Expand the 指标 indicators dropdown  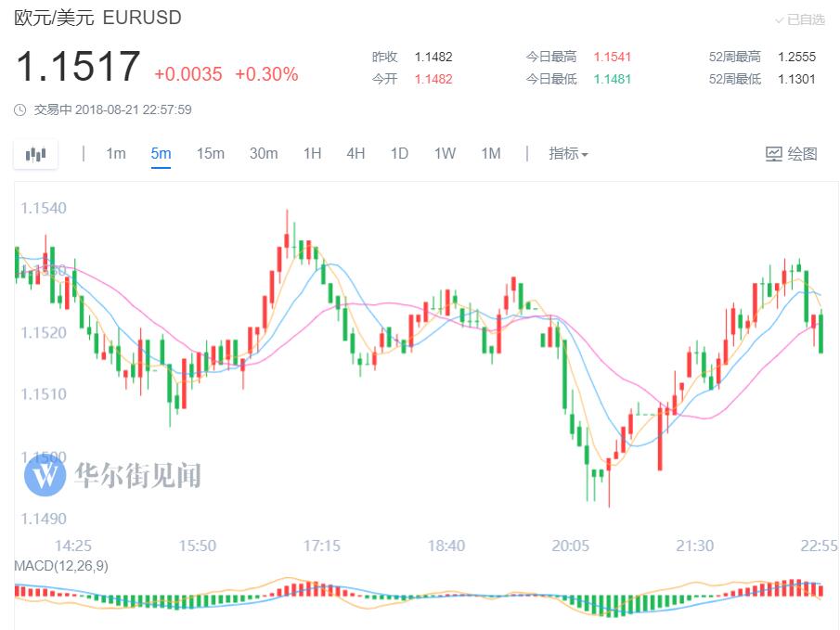[568, 154]
